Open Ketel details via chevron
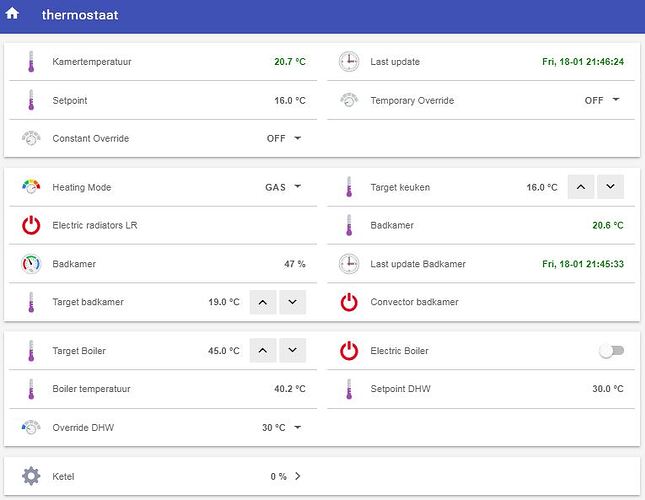 click(297, 476)
